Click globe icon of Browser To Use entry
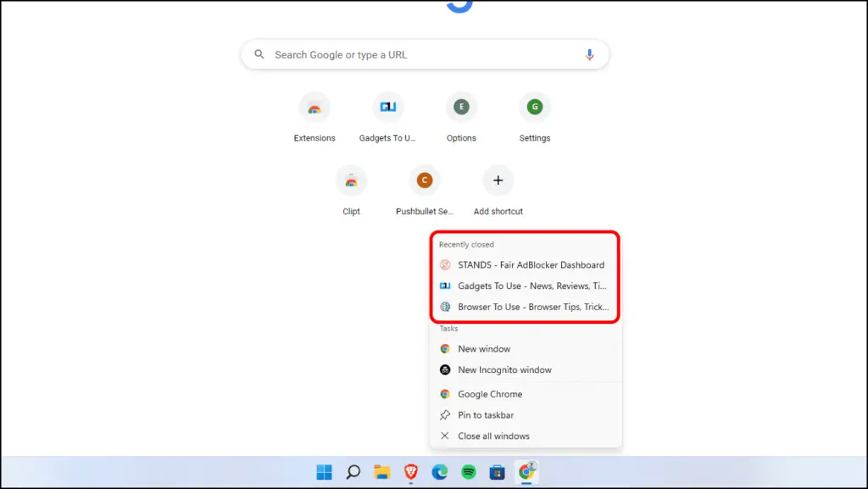This screenshot has height=489, width=868. point(445,307)
